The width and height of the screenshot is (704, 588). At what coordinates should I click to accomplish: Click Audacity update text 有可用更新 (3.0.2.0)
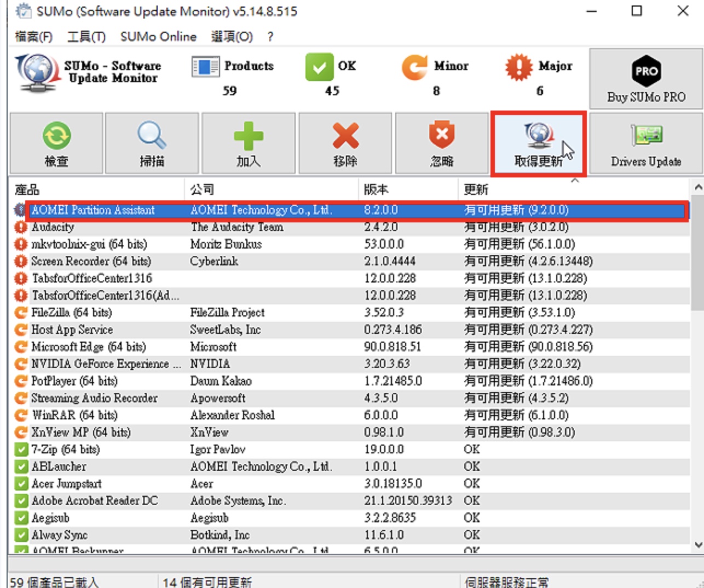[x=516, y=227]
